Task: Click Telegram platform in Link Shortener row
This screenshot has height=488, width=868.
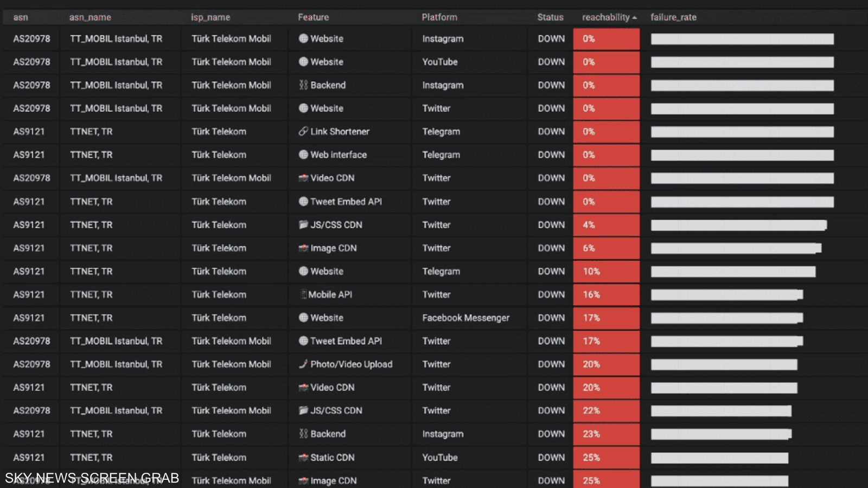Action: (441, 131)
